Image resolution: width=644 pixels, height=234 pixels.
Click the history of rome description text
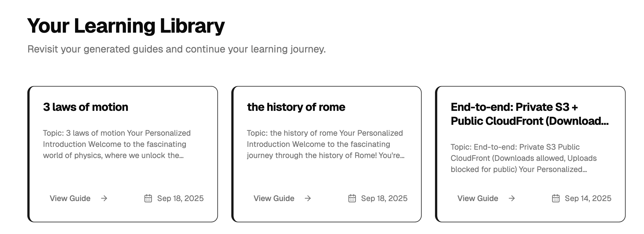(x=325, y=144)
